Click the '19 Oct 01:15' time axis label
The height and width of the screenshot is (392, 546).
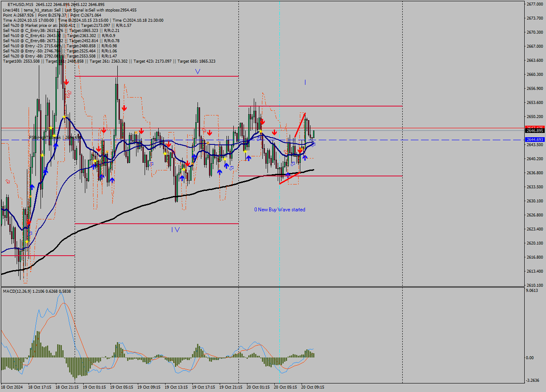pos(94,387)
